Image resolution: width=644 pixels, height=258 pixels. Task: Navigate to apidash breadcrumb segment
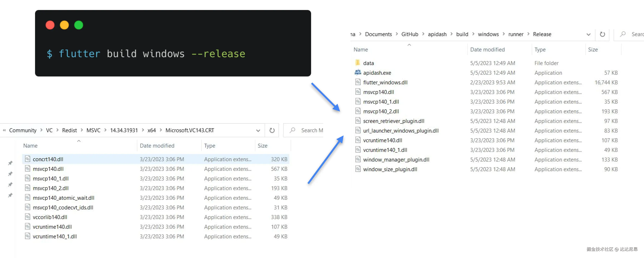click(x=437, y=34)
